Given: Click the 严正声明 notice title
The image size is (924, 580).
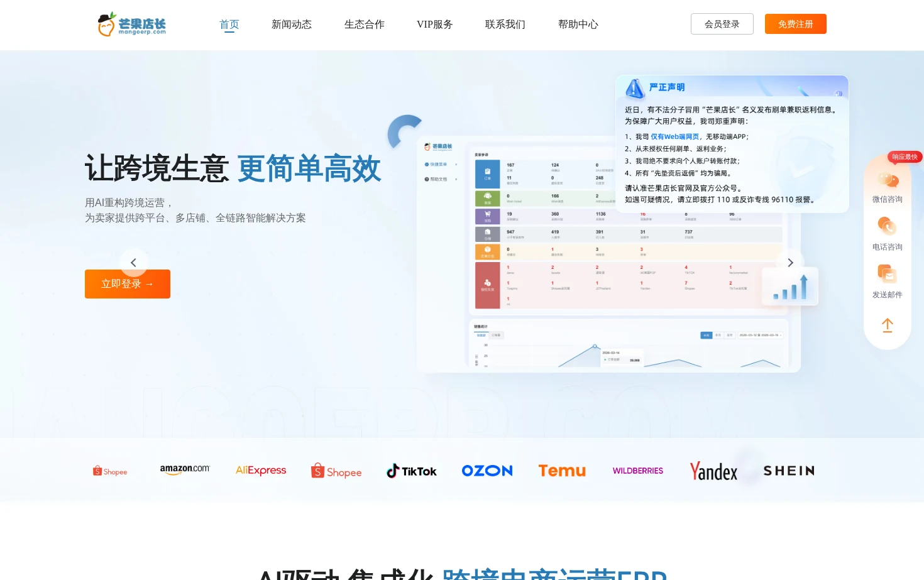Looking at the screenshot, I should 667,87.
